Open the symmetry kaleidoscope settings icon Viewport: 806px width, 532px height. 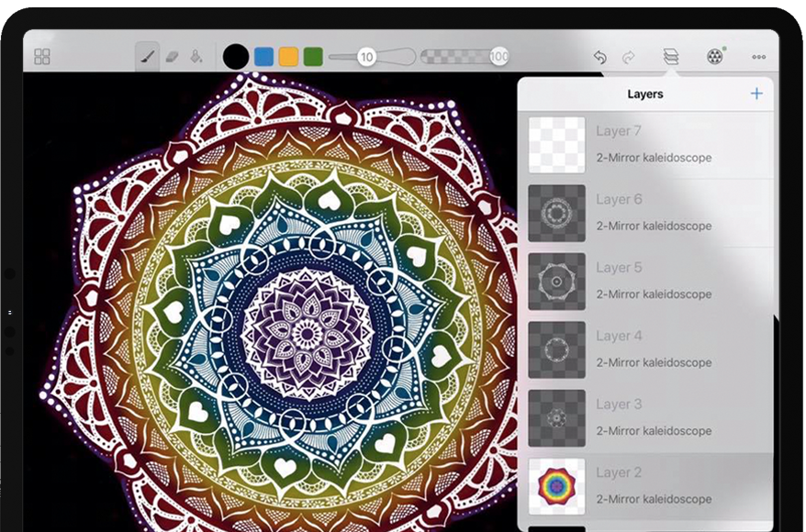click(x=715, y=56)
